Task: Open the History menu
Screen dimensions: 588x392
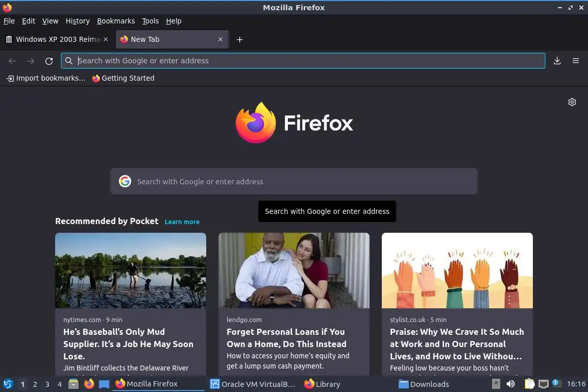Action: pos(78,21)
